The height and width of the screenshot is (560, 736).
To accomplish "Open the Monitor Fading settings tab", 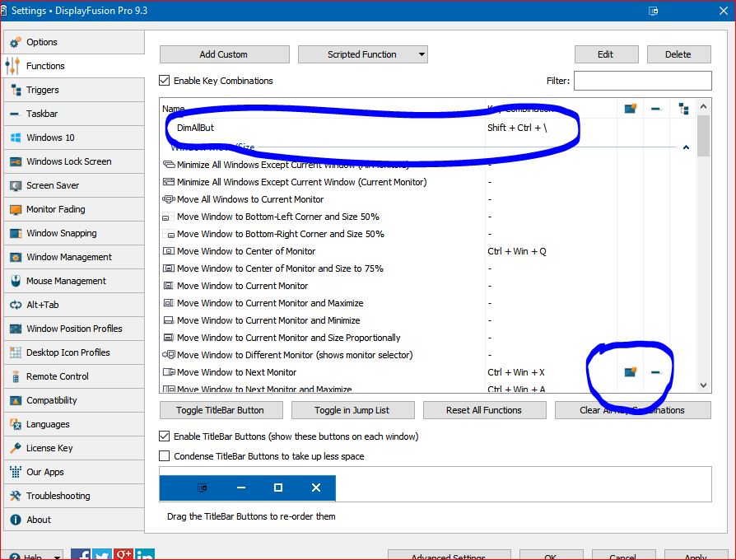I will (x=55, y=209).
